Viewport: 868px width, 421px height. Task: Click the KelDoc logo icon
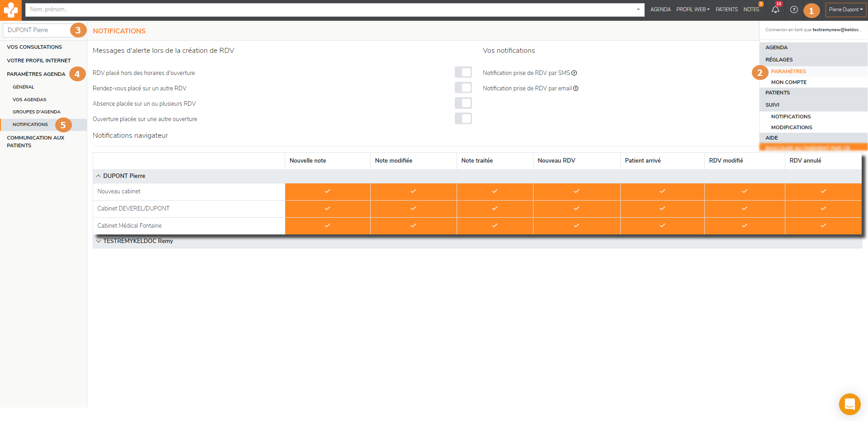(10, 9)
